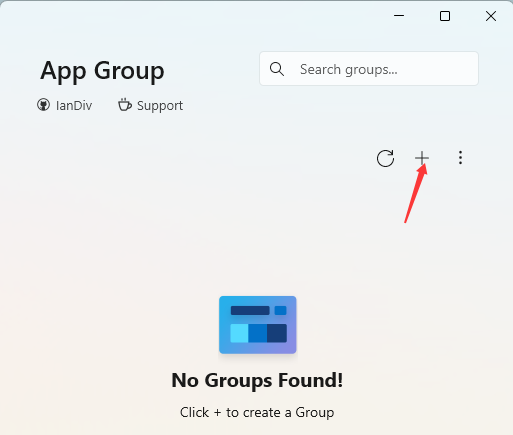
Task: Maximize the App Group window
Action: point(445,16)
